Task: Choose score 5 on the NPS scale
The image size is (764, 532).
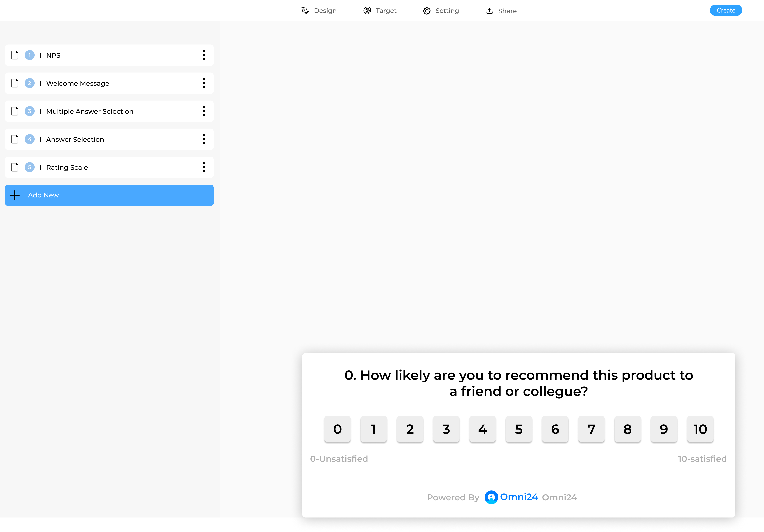Action: pos(519,429)
